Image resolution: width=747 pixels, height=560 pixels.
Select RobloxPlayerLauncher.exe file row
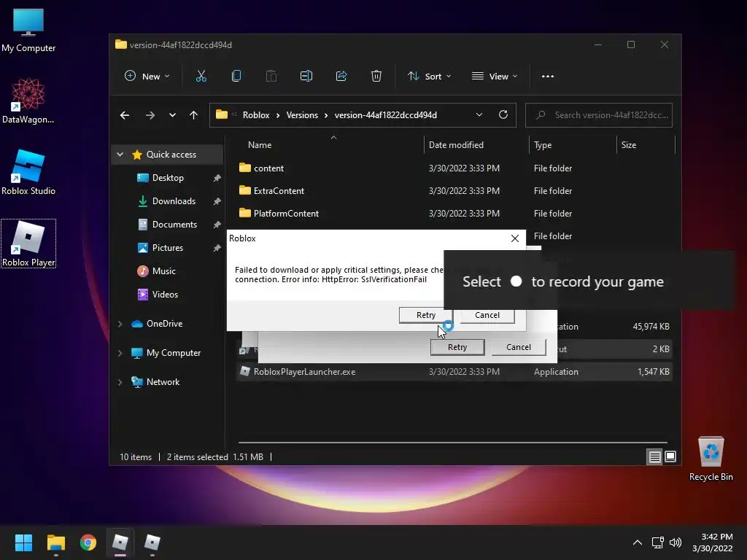(455, 372)
